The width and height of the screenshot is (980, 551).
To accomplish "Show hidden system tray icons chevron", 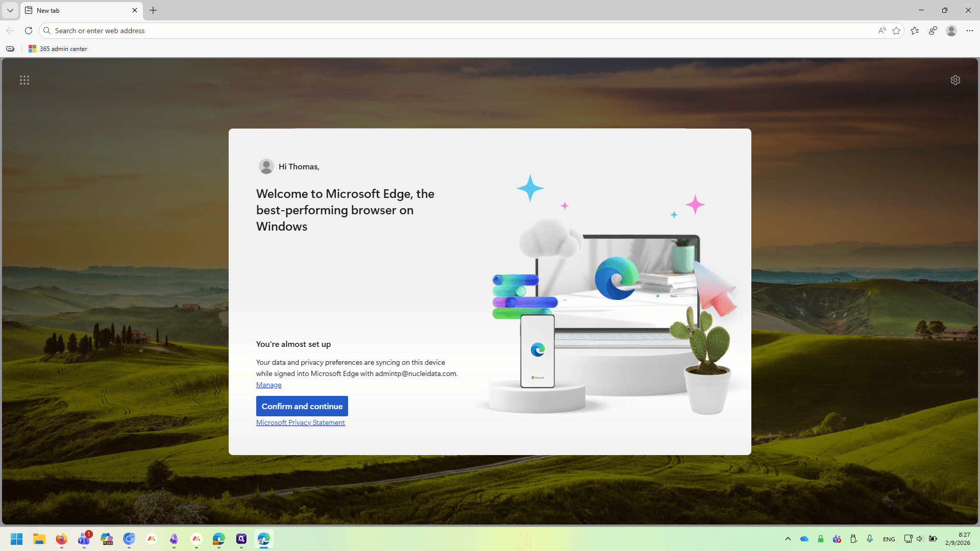I will [x=788, y=539].
